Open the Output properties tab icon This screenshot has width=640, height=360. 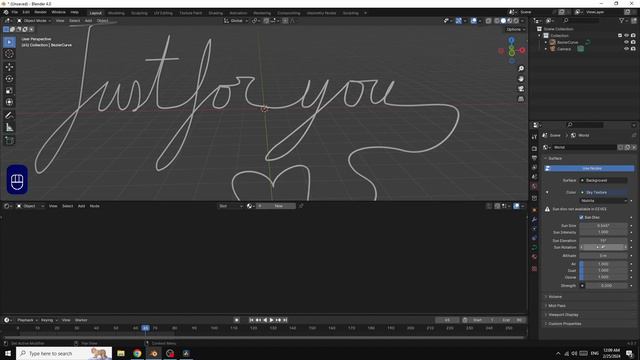[534, 158]
